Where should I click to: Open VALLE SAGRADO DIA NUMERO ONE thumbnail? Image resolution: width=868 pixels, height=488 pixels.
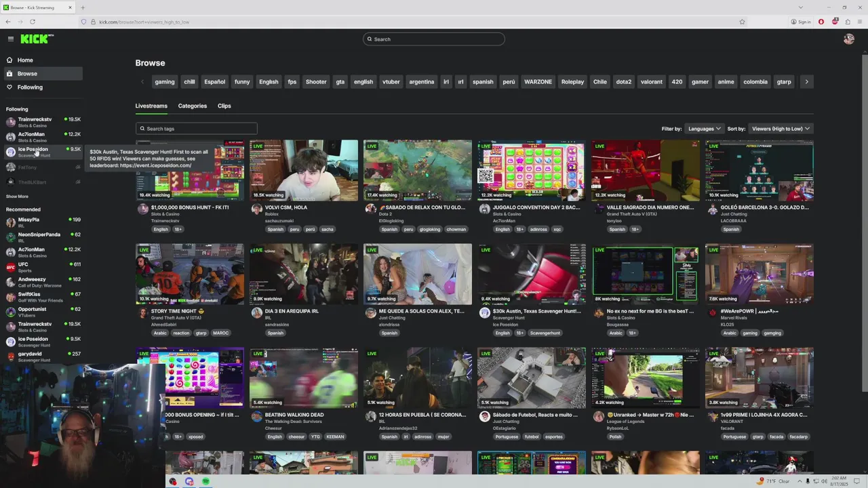click(646, 170)
